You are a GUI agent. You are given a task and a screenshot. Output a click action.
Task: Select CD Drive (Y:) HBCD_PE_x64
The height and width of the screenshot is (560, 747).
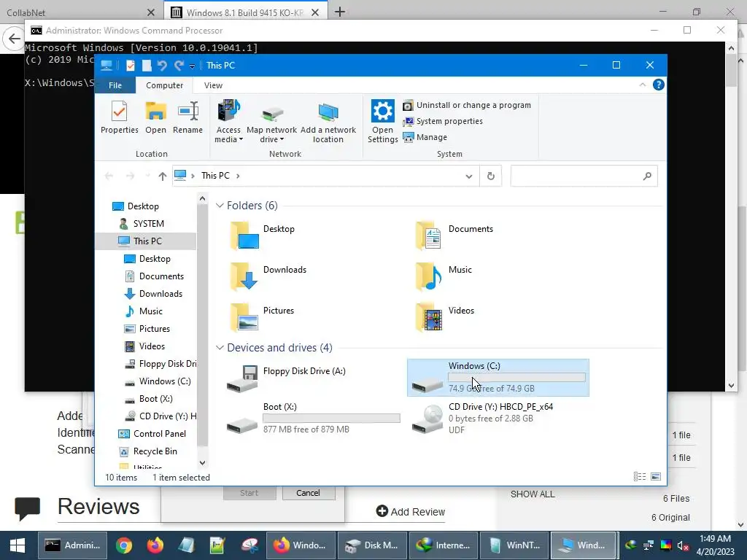pyautogui.click(x=482, y=419)
